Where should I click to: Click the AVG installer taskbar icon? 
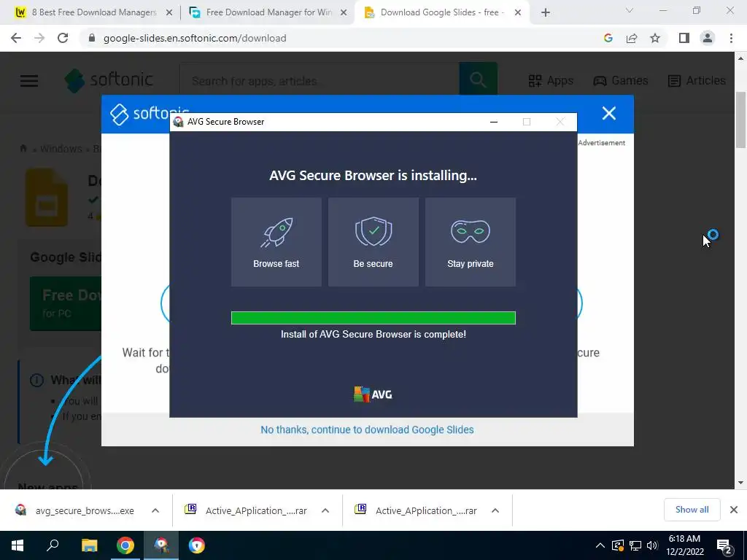[161, 545]
